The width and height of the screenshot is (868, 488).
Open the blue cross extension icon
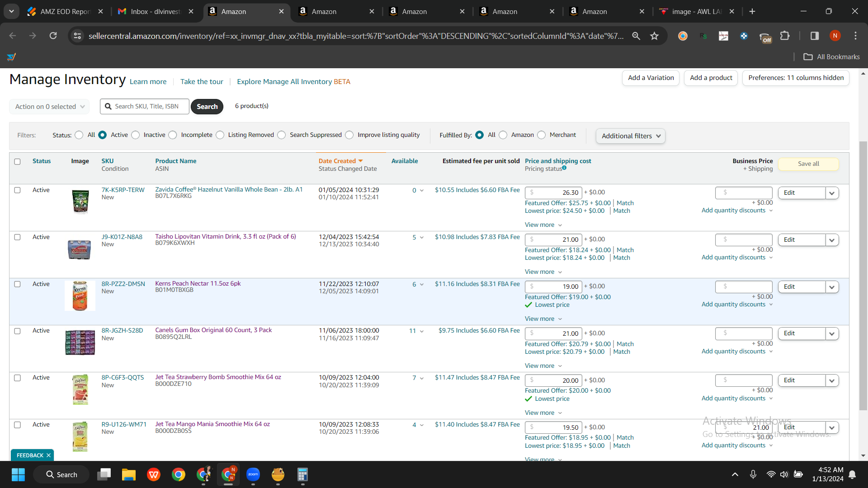point(744,36)
